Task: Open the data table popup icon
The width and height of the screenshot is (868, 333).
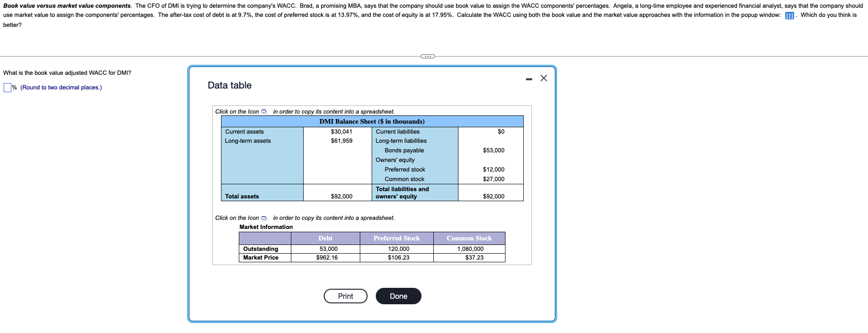Action: click(x=789, y=16)
